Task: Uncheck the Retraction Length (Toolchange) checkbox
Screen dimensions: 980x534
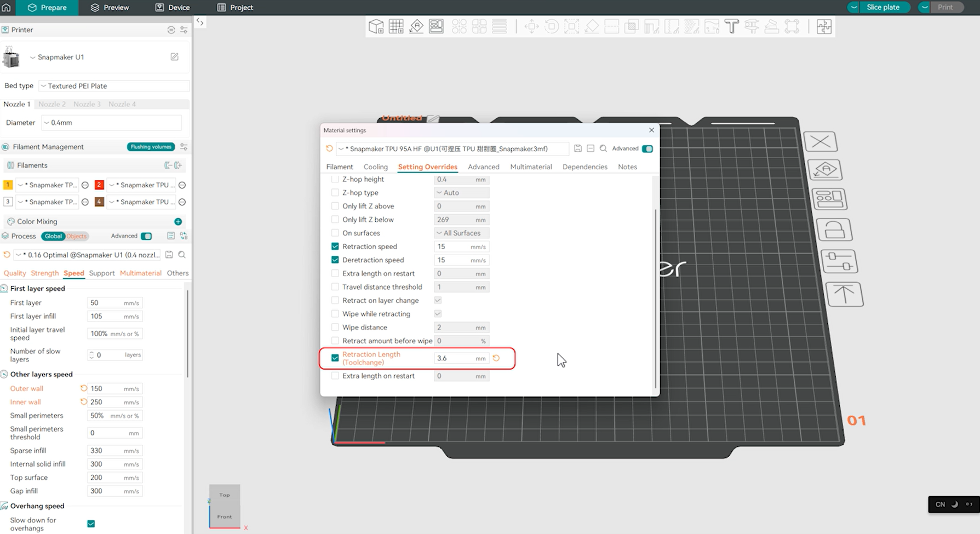Action: 335,358
